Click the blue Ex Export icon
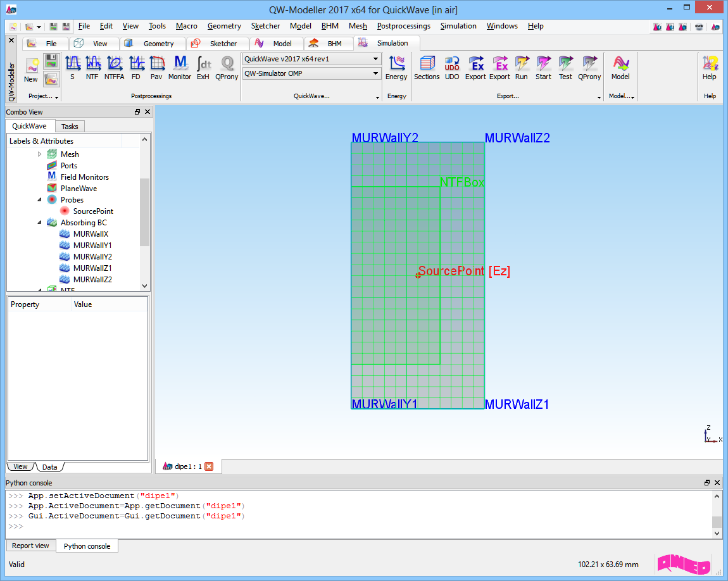The width and height of the screenshot is (728, 581). tap(475, 68)
